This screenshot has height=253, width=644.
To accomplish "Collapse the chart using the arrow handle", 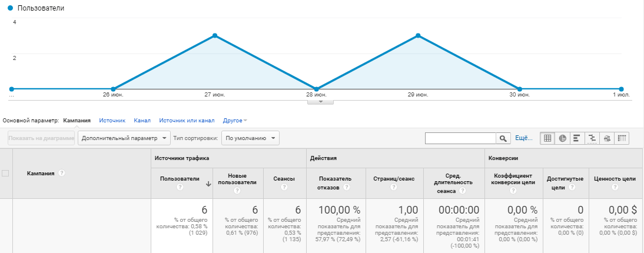I will tap(321, 101).
